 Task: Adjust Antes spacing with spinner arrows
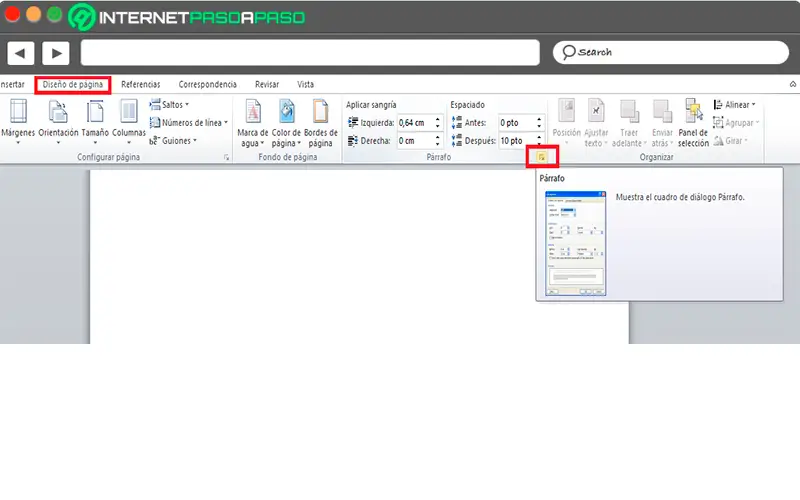(x=539, y=122)
